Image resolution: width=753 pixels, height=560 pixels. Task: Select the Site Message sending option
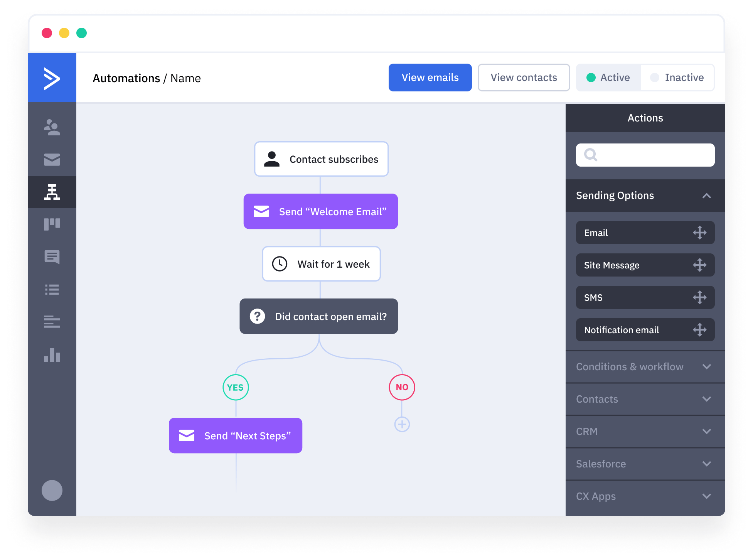pos(645,265)
